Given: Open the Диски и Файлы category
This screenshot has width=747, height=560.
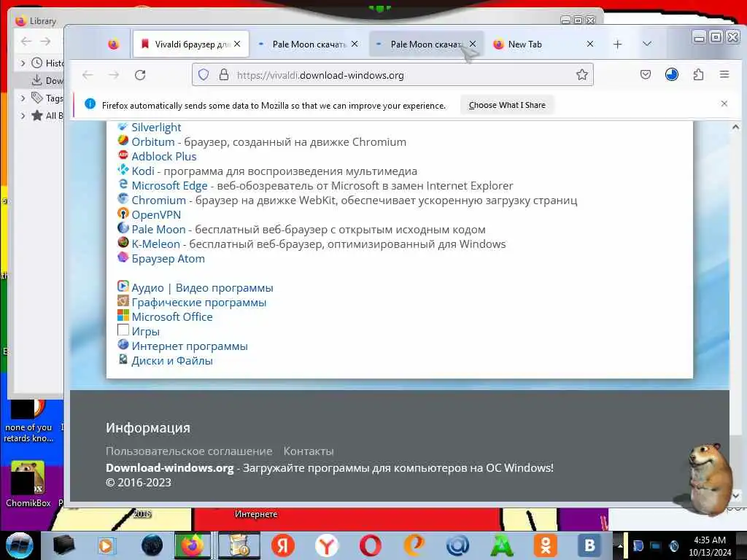Looking at the screenshot, I should click(x=172, y=361).
